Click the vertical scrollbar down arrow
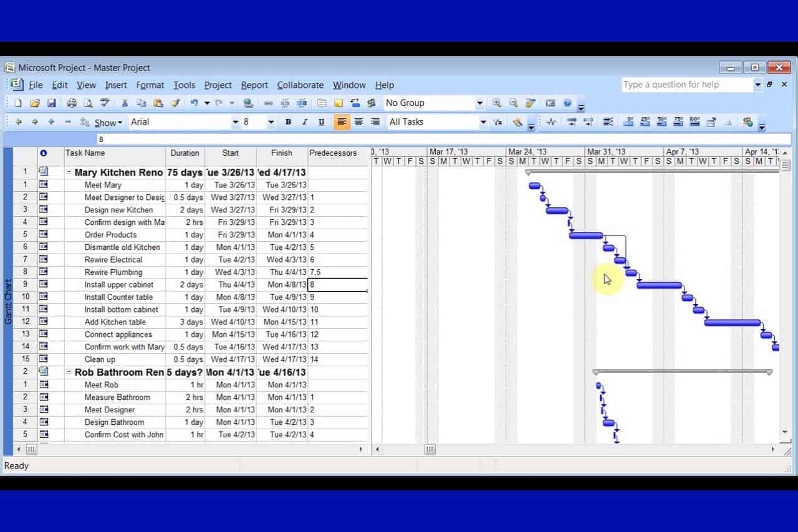This screenshot has width=798, height=532. [x=785, y=432]
